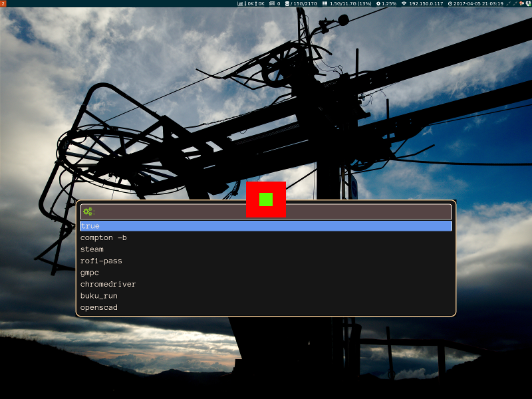This screenshot has width=532, height=399.
Task: Switch to workspace 2 indicator
Action: point(3,3)
